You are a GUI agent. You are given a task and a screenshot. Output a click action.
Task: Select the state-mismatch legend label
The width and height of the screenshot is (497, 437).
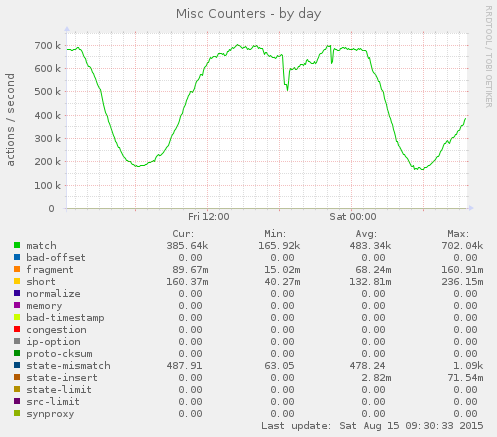click(68, 366)
